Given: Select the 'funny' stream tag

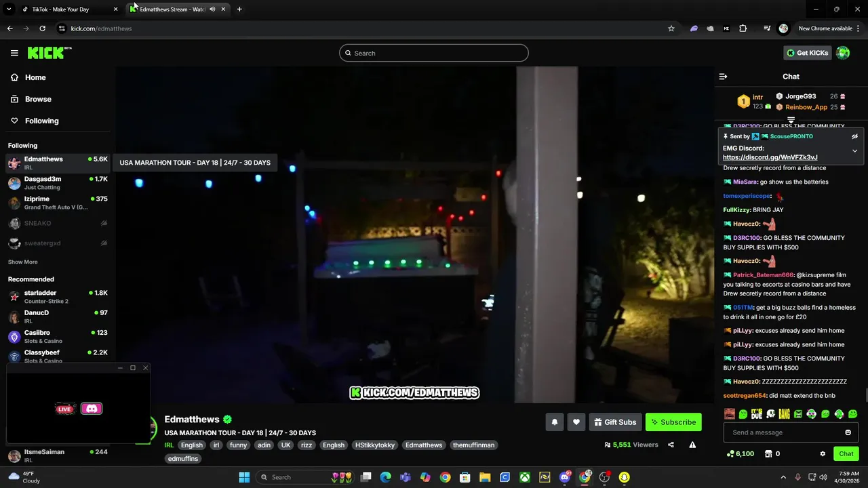Looking at the screenshot, I should point(238,445).
